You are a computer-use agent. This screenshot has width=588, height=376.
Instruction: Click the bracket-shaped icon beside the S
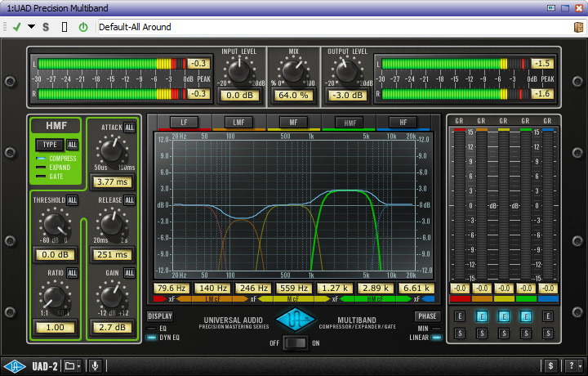click(65, 27)
